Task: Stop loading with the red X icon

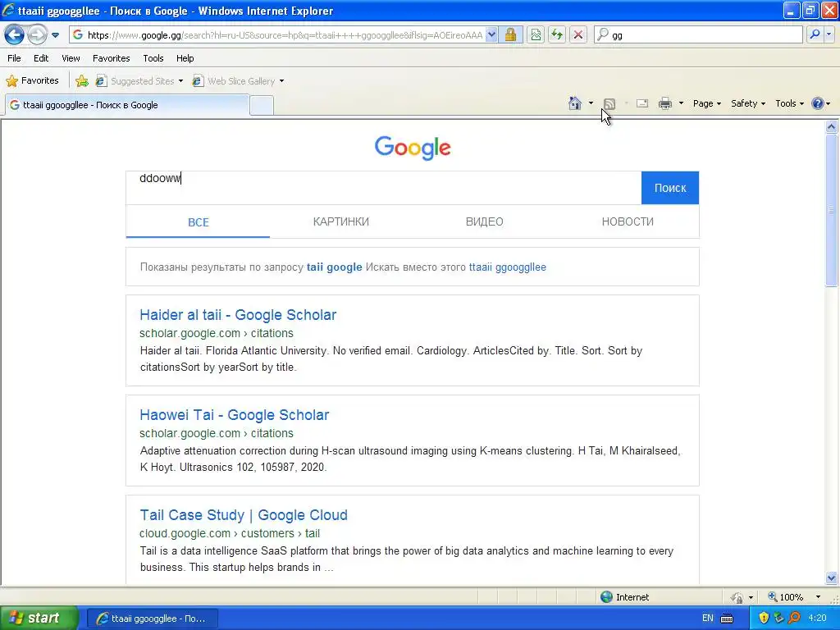Action: [x=578, y=34]
